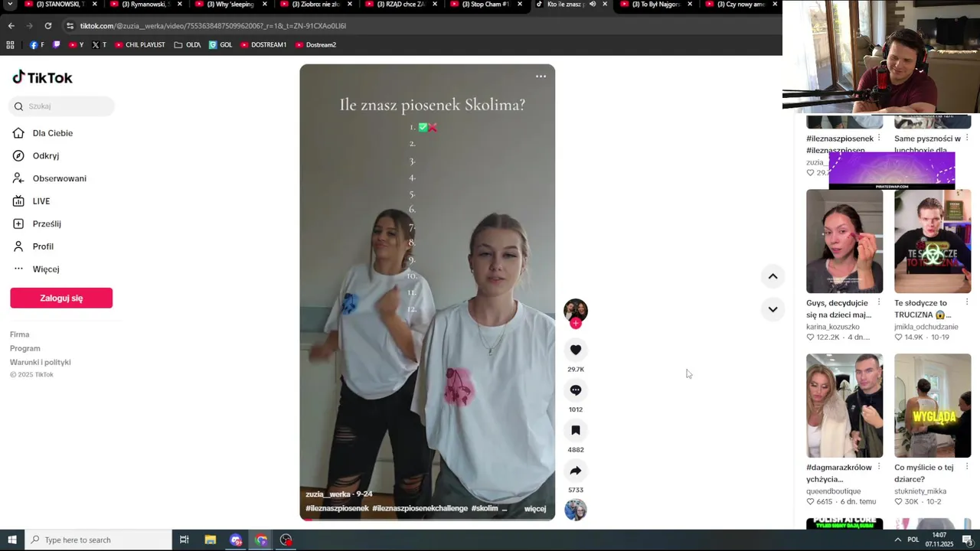
Task: Open spinning music disc sound icon
Action: [x=576, y=510]
